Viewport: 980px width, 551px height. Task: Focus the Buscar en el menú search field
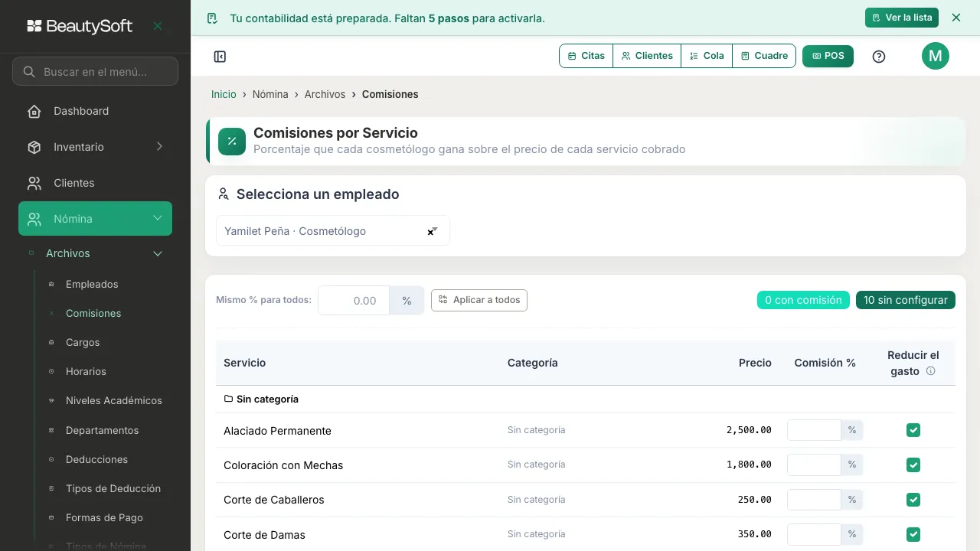95,71
